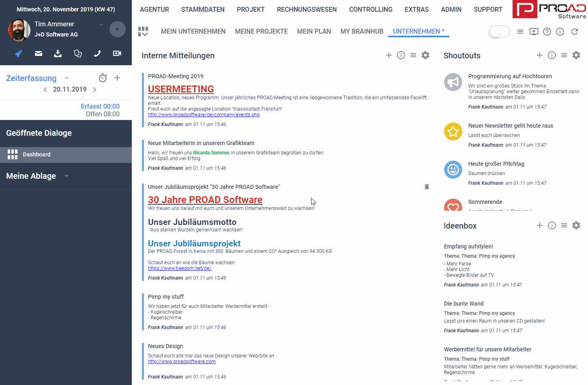Open the phone call icon

coord(97,53)
